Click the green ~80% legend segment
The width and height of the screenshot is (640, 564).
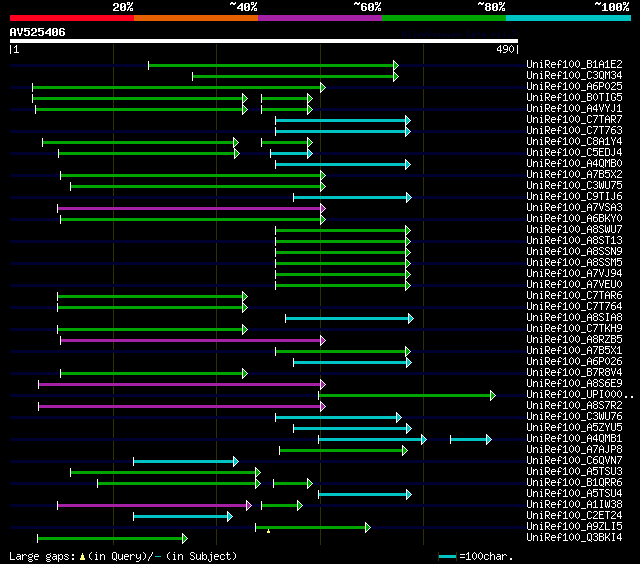(x=444, y=18)
